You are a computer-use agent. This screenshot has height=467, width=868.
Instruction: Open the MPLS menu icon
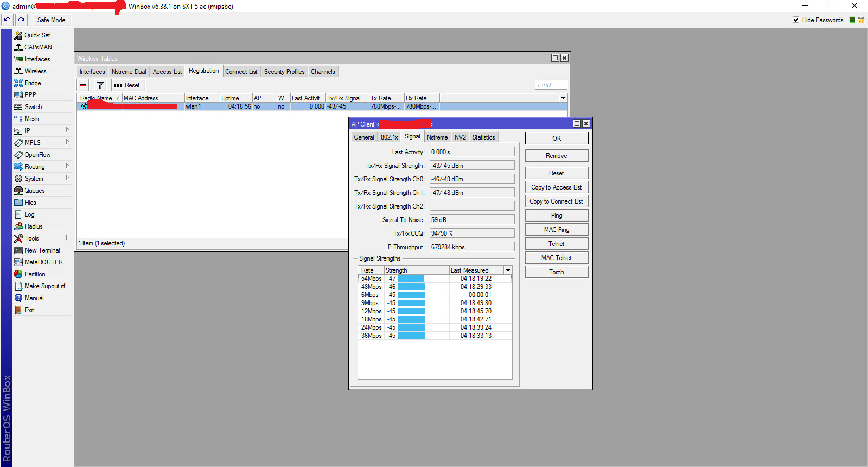(x=18, y=143)
